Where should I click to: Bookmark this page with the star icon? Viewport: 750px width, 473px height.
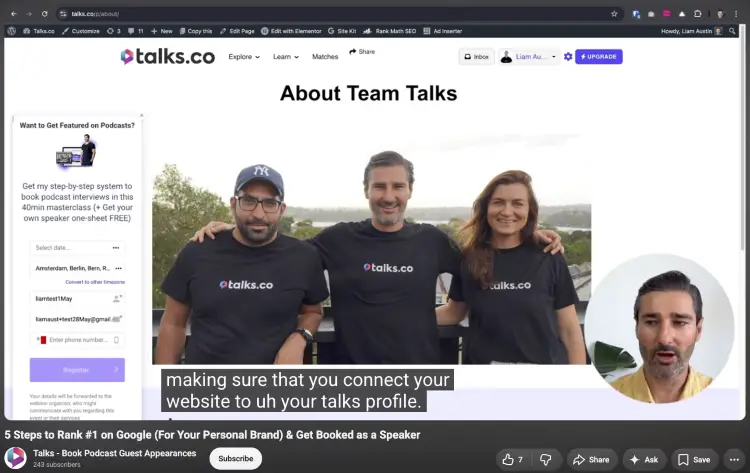(614, 14)
